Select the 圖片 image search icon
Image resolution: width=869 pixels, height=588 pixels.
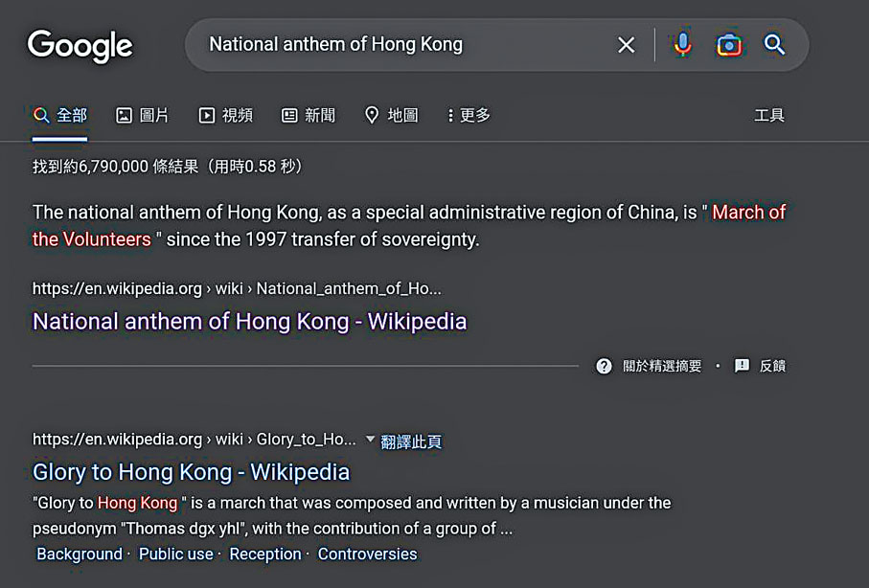point(124,115)
